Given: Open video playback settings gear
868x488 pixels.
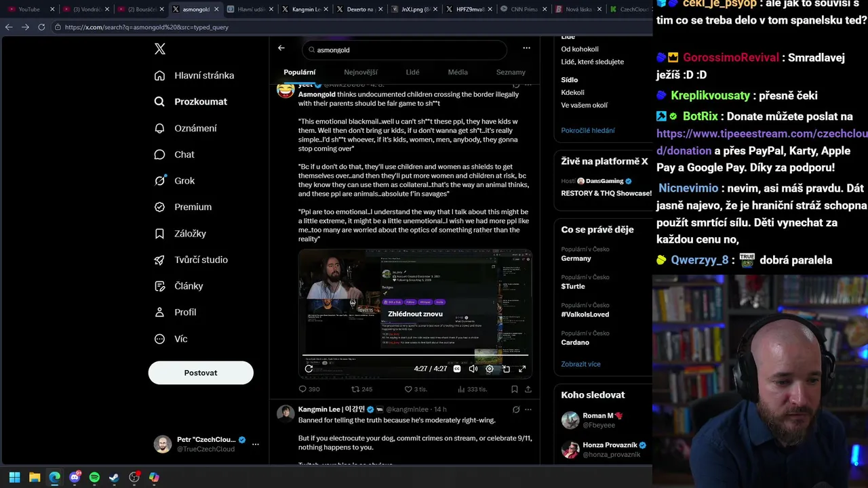Looking at the screenshot, I should click(490, 369).
